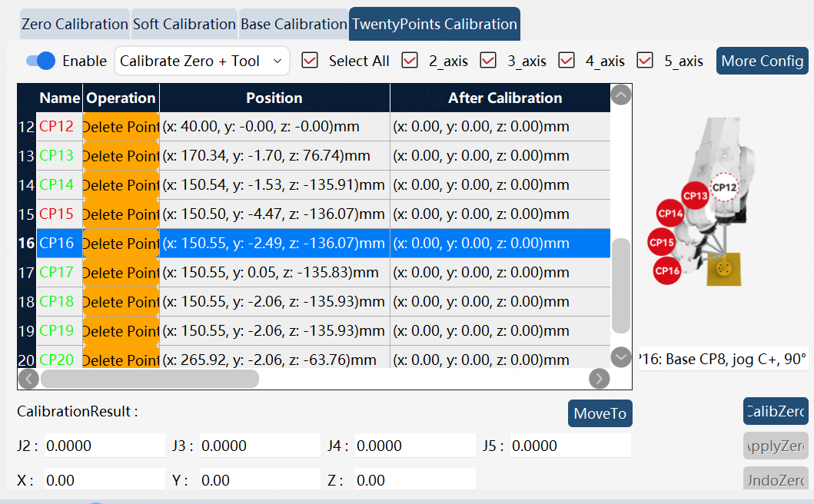Open the Calibrate Zero + Tool dropdown
The height and width of the screenshot is (504, 814).
coord(202,61)
